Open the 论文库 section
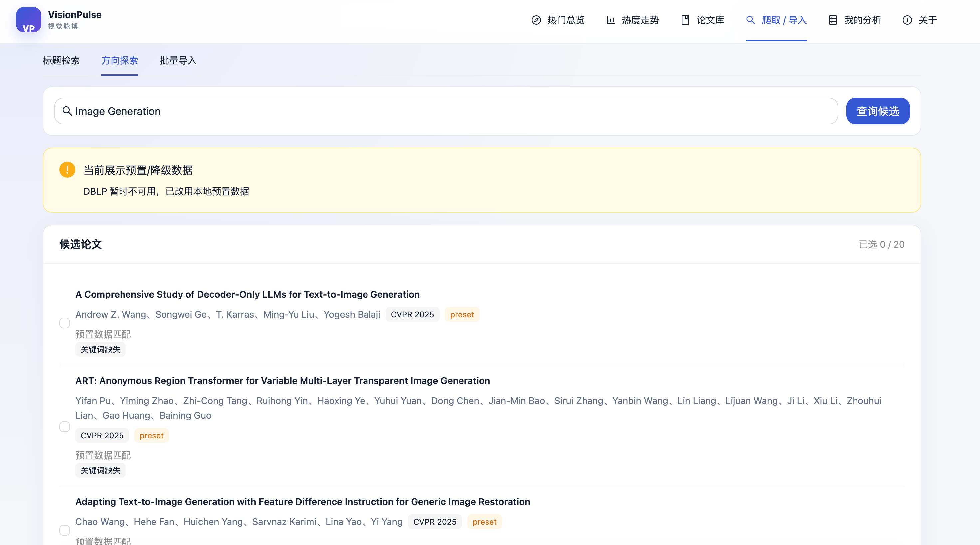Image resolution: width=980 pixels, height=545 pixels. [x=703, y=20]
